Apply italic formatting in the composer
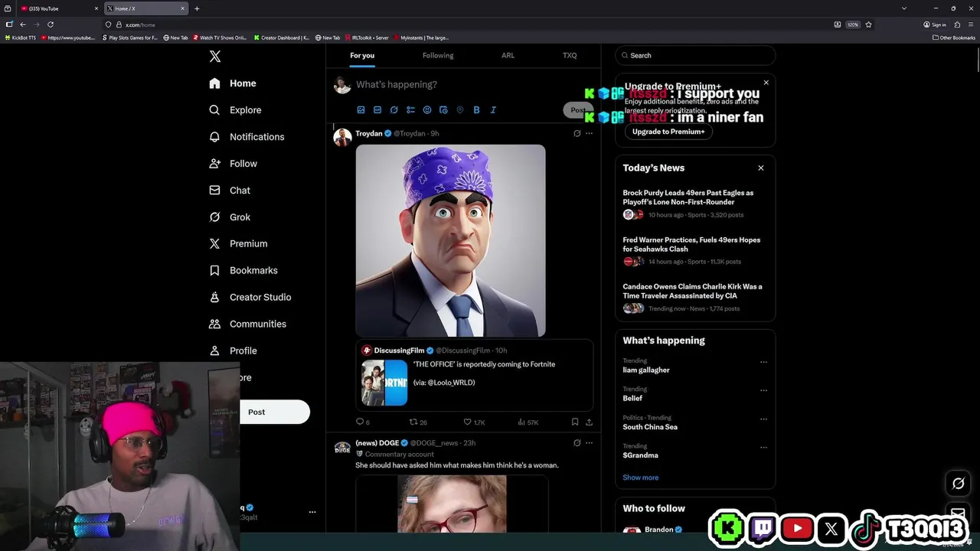Screen dimensions: 980x551 click(x=493, y=110)
